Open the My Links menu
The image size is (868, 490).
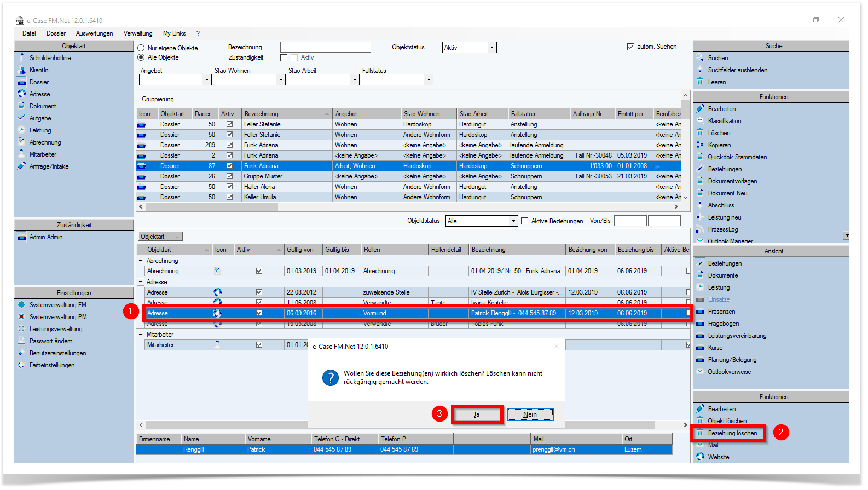point(175,33)
